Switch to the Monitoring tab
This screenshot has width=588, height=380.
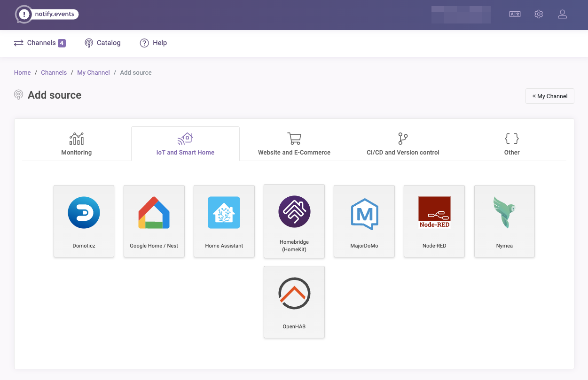77,144
